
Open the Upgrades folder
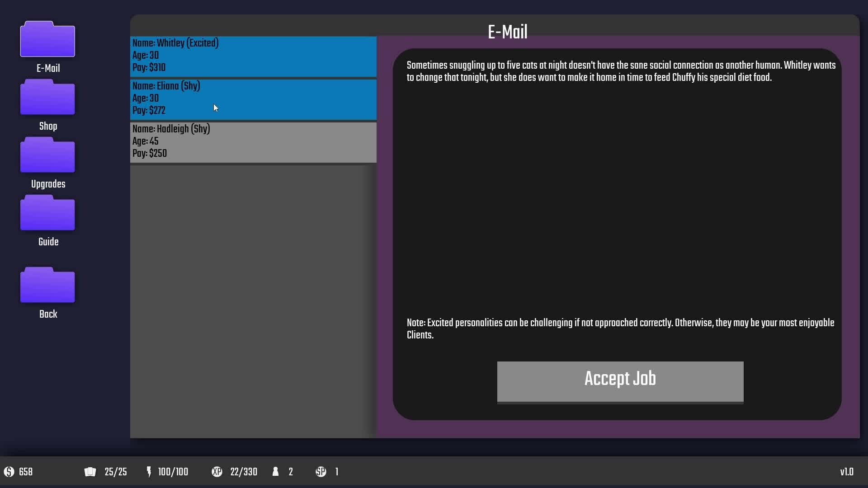coord(47,155)
